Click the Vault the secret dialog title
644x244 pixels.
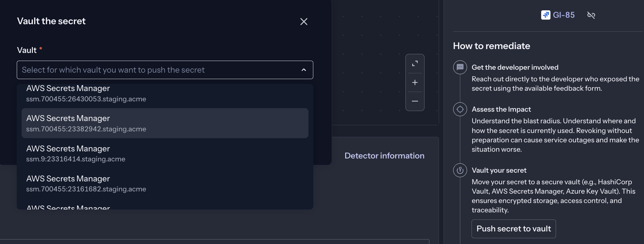(51, 21)
